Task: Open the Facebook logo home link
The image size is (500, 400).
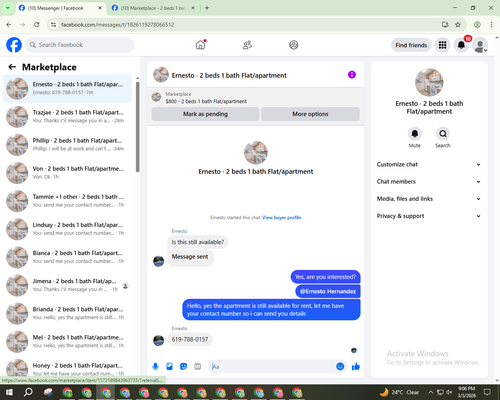Action: click(14, 45)
